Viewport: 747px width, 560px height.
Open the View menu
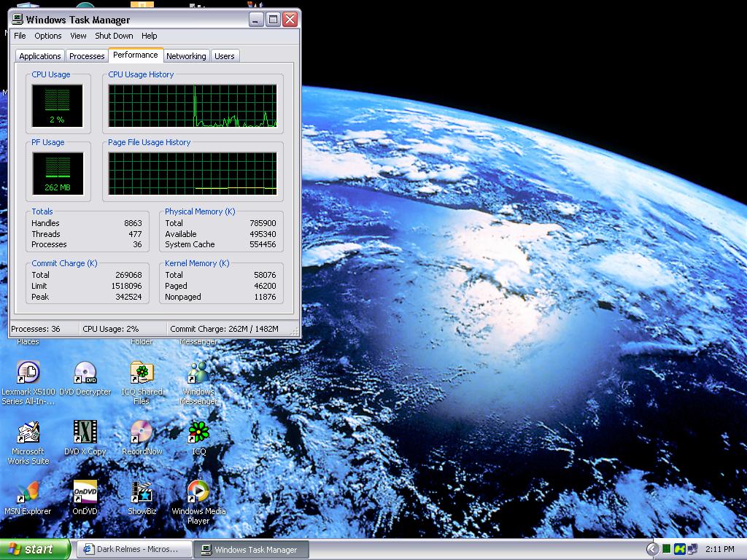78,36
